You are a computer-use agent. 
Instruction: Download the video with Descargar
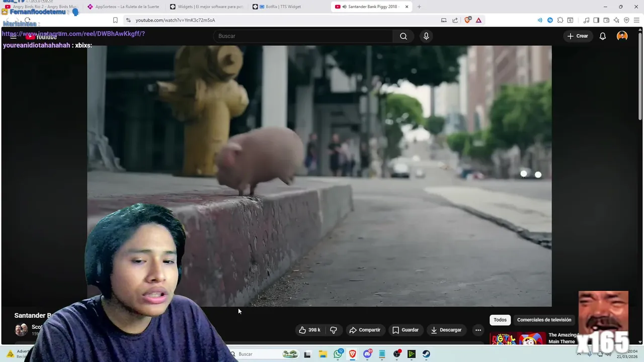coord(446,330)
